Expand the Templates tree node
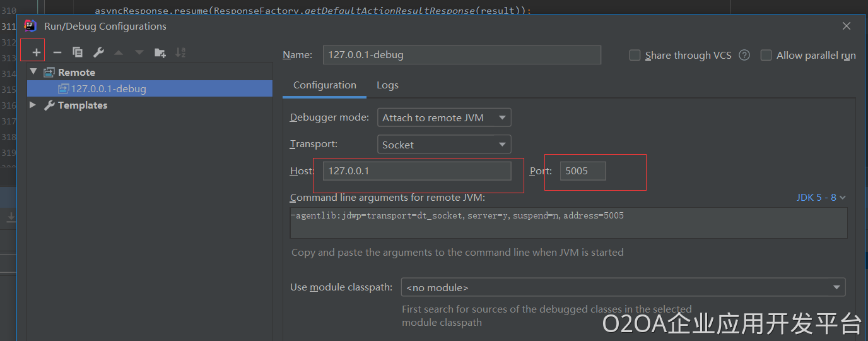This screenshot has height=341, width=868. click(33, 105)
